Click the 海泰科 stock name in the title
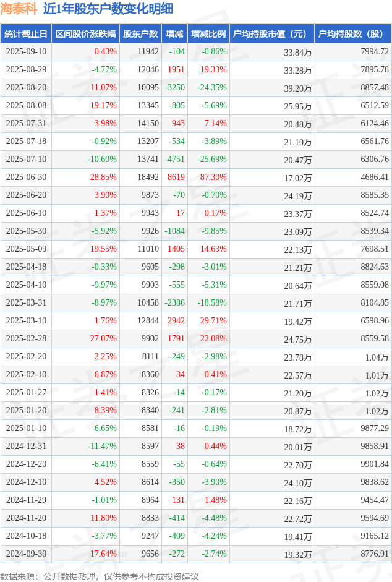Screen dimensions: 392x582 tap(19, 9)
